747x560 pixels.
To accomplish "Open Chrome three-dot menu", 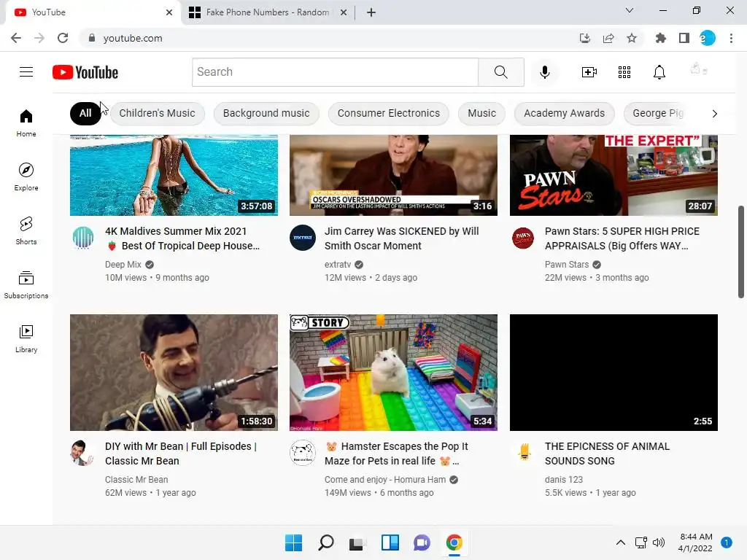I will (x=731, y=38).
